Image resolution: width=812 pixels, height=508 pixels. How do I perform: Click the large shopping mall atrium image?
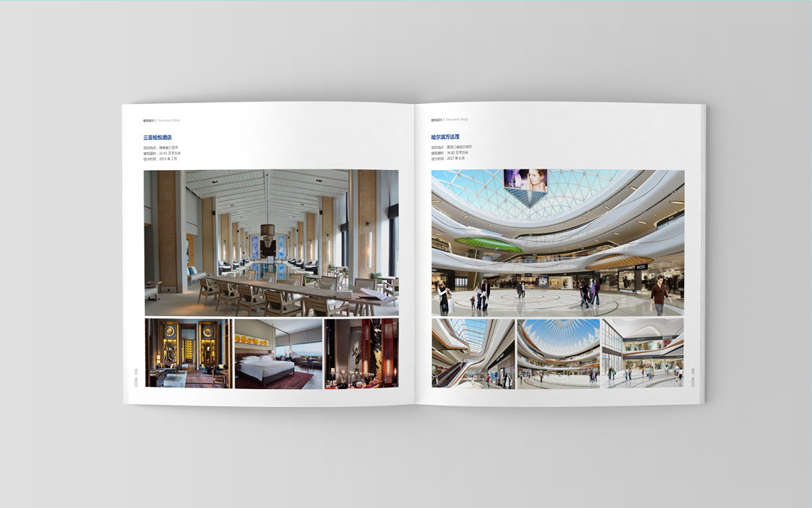click(557, 242)
